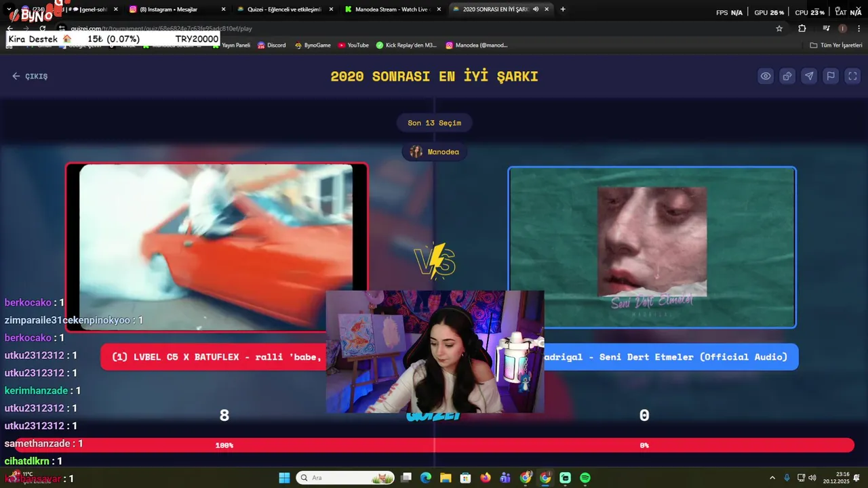Screen dimensions: 868x488
Task: Open Spotify from the taskbar
Action: click(x=585, y=478)
